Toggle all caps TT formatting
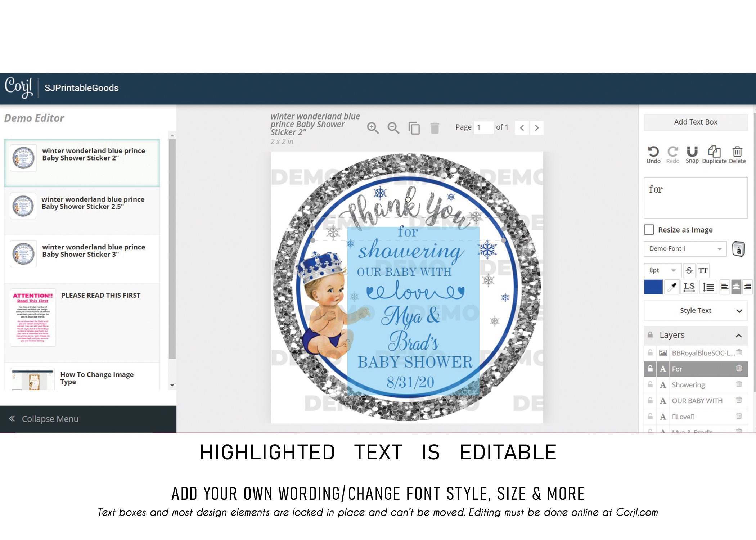 pos(703,270)
